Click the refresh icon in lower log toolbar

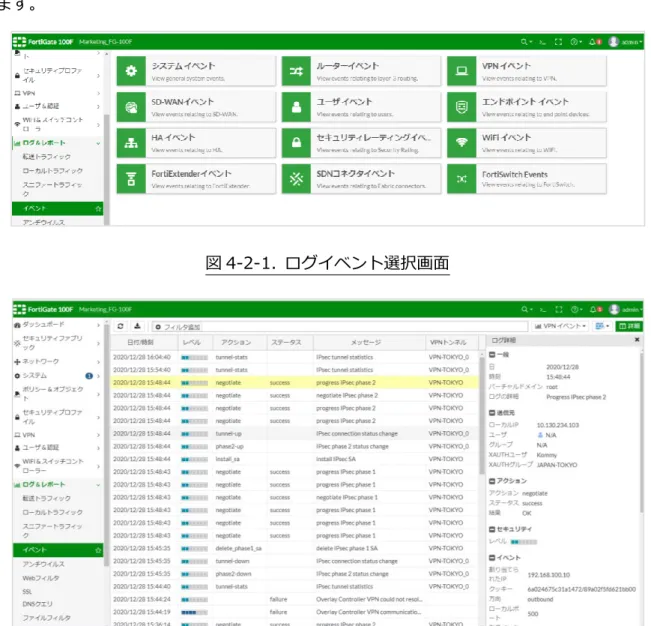click(120, 326)
